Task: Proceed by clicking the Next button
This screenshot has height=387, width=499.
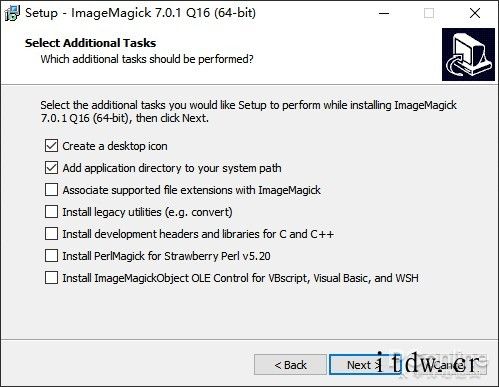Action: click(365, 365)
